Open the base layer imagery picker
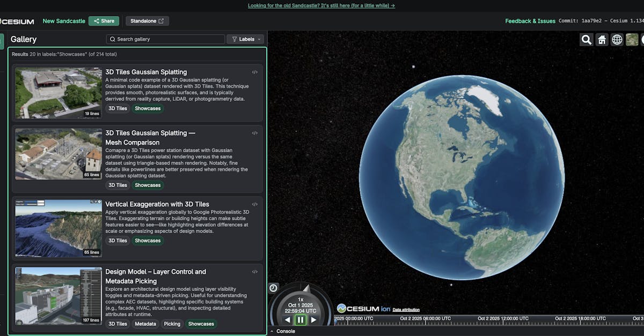This screenshot has width=644, height=336. (632, 40)
